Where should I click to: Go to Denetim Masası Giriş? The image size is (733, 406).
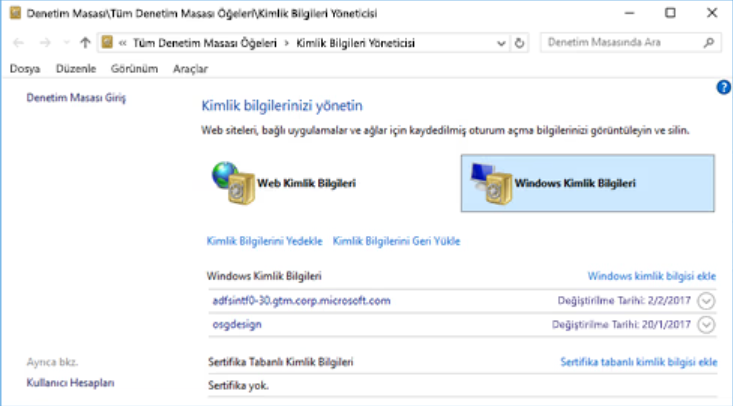coord(76,98)
